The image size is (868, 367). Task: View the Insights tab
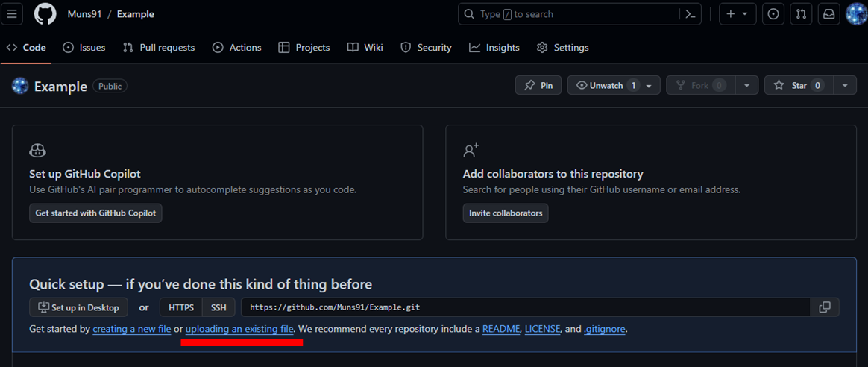(494, 48)
